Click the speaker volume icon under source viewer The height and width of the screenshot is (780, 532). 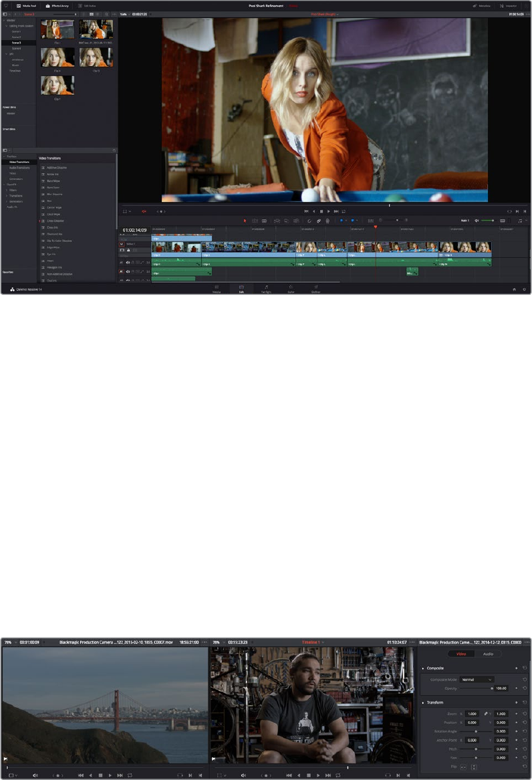tap(35, 775)
